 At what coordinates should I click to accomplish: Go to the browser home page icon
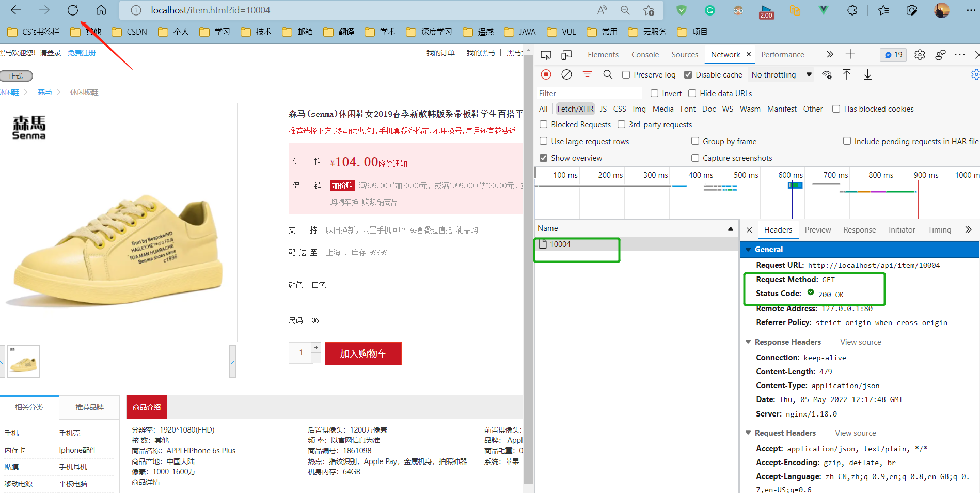pyautogui.click(x=101, y=10)
